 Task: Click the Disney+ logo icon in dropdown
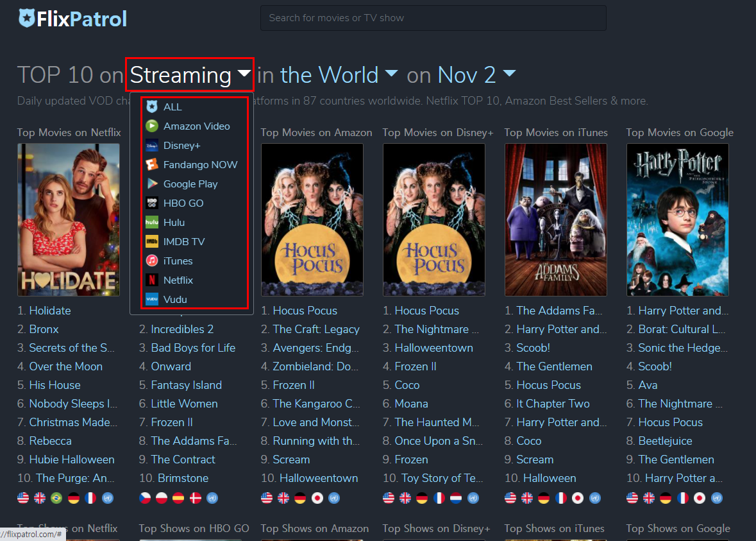tap(152, 145)
